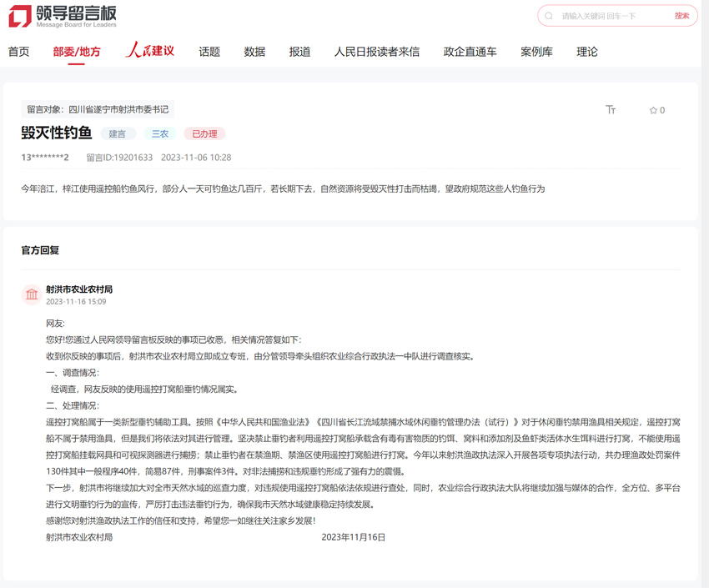
Task: Click the 三农 topic tag
Action: pos(158,133)
